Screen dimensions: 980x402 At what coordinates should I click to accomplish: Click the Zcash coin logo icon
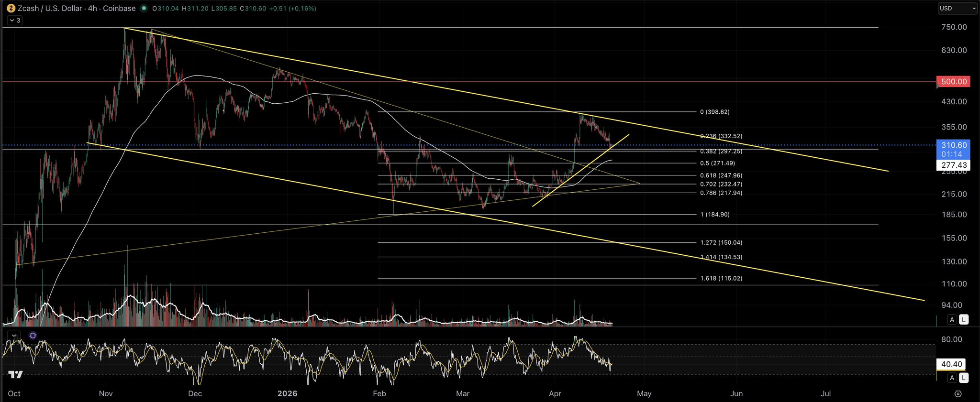tap(11, 8)
